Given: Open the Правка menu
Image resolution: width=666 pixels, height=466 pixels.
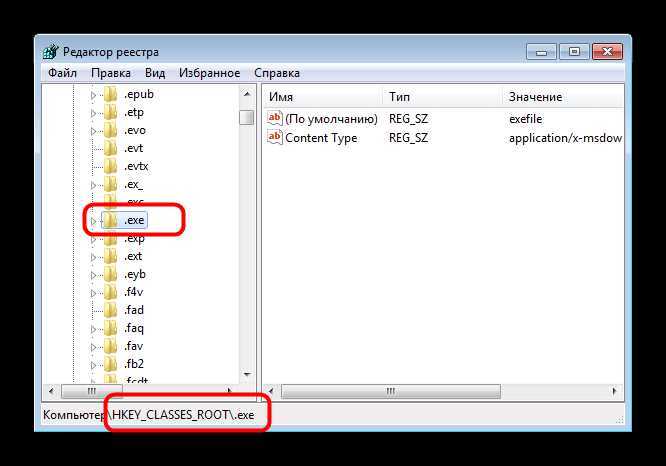Looking at the screenshot, I should [x=111, y=73].
